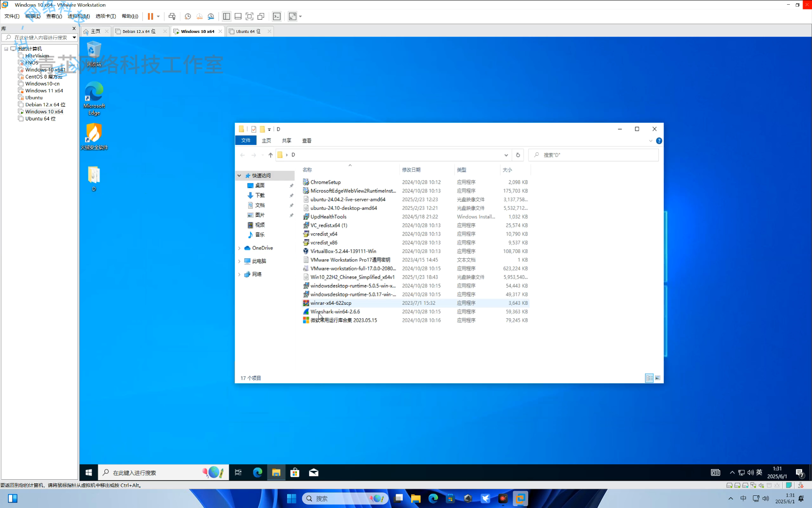This screenshot has width=812, height=508.
Task: Expand the OneDrive node
Action: click(x=239, y=248)
